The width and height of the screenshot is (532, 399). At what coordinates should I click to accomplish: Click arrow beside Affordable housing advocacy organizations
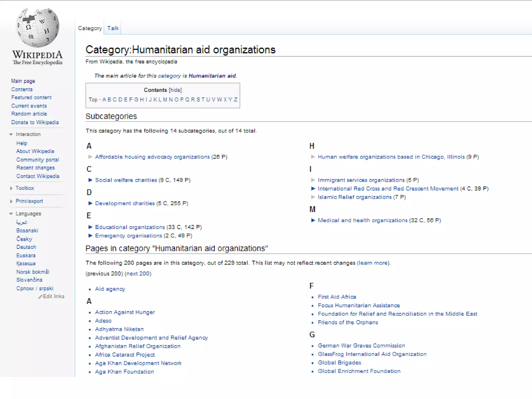pos(90,157)
